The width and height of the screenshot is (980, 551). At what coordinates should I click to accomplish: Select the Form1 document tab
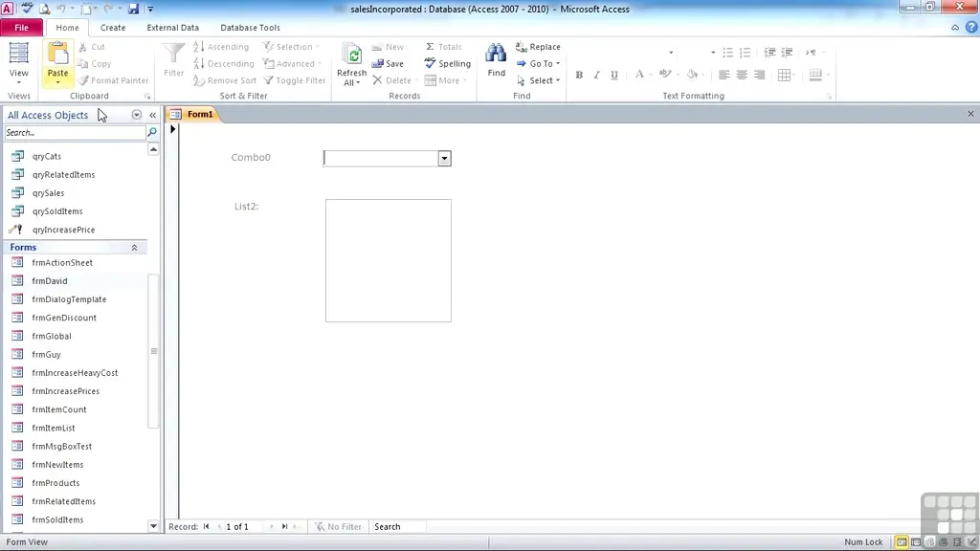coord(192,115)
